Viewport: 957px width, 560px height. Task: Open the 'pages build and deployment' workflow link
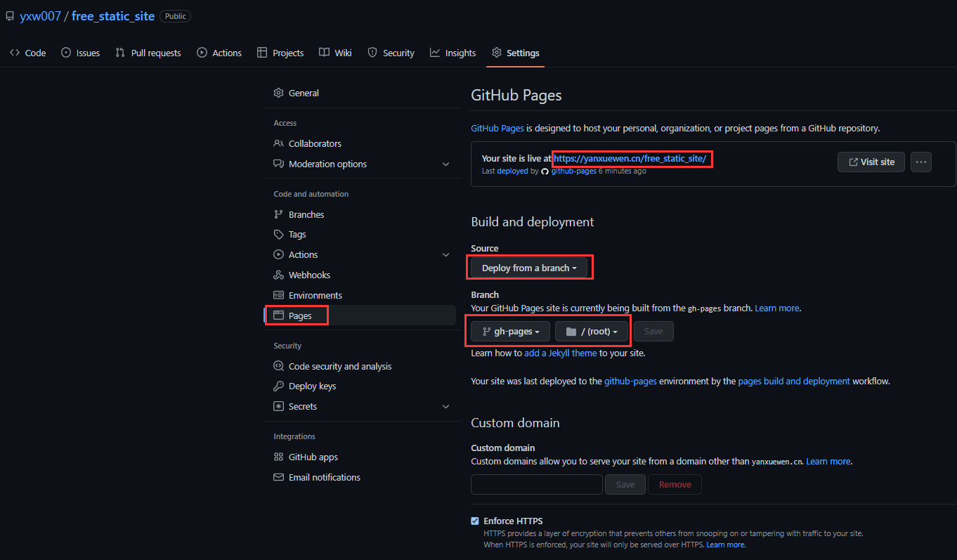tap(794, 382)
